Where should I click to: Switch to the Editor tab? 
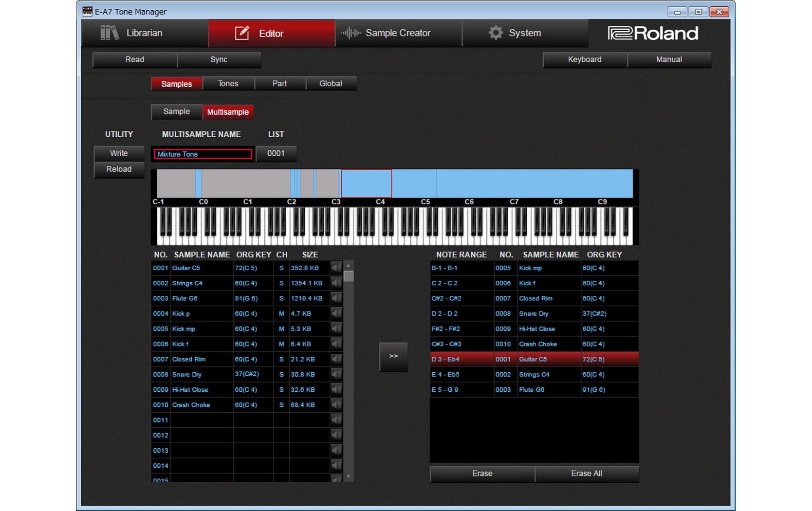point(272,33)
